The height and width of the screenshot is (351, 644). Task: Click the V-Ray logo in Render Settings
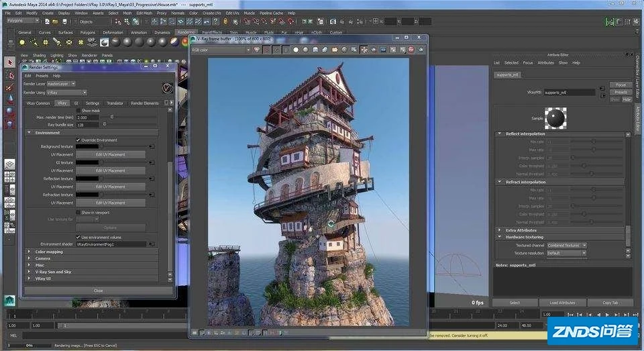pyautogui.click(x=167, y=88)
